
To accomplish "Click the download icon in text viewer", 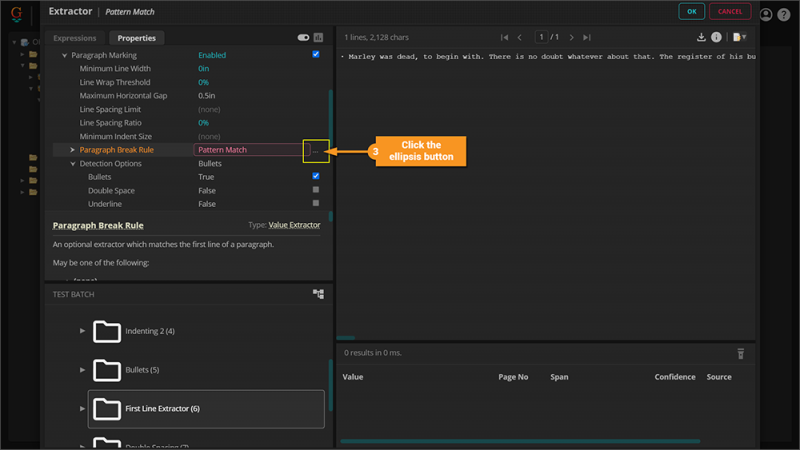I will (x=702, y=37).
